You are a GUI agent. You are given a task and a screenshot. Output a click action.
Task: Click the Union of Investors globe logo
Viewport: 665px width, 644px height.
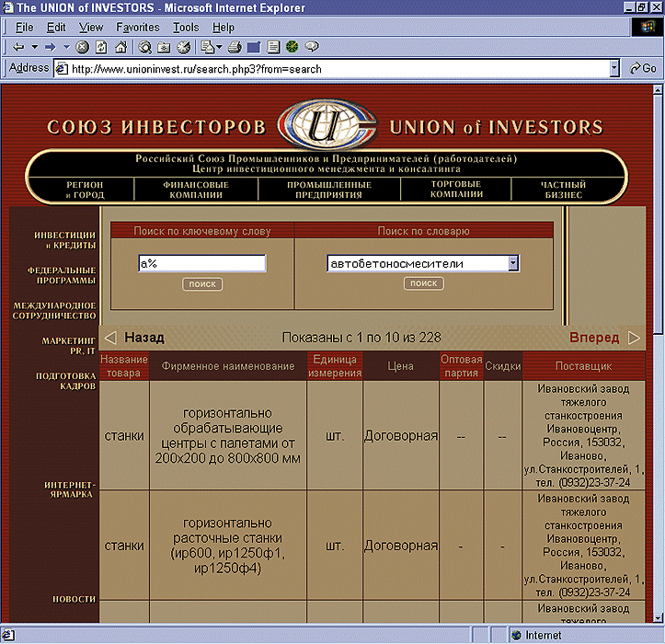(327, 125)
